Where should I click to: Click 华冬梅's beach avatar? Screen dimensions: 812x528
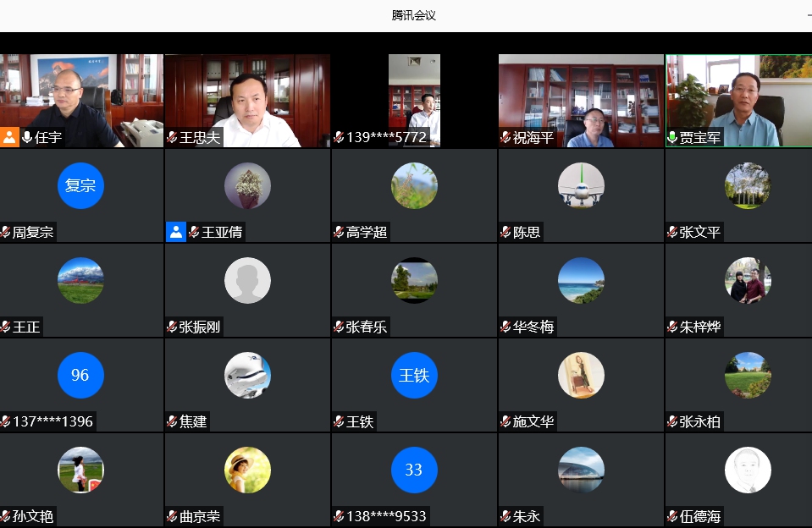pyautogui.click(x=581, y=280)
